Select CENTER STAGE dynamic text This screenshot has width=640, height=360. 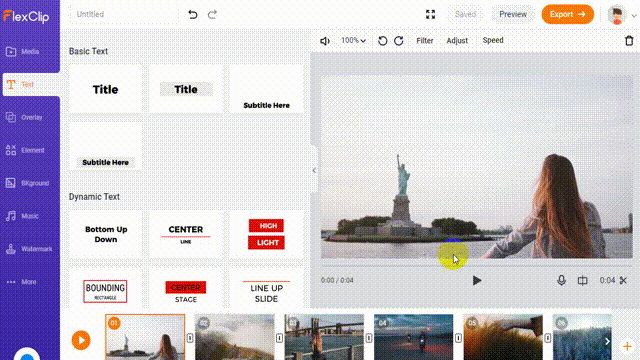(186, 288)
